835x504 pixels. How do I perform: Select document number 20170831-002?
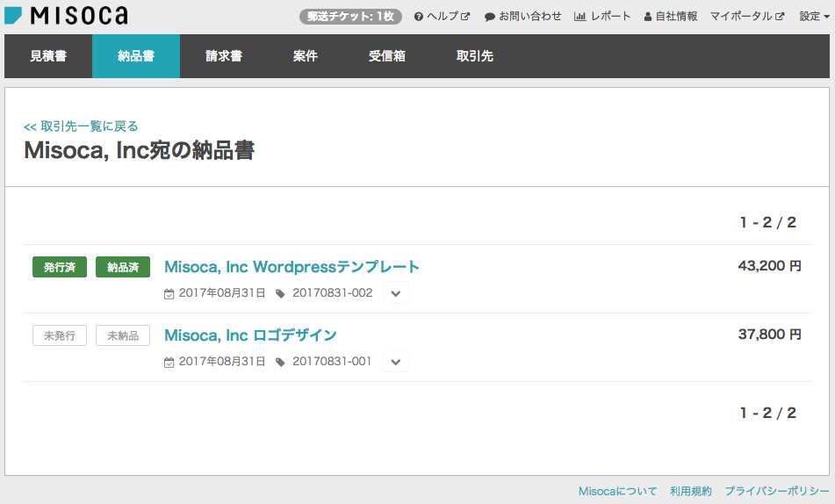click(x=332, y=293)
